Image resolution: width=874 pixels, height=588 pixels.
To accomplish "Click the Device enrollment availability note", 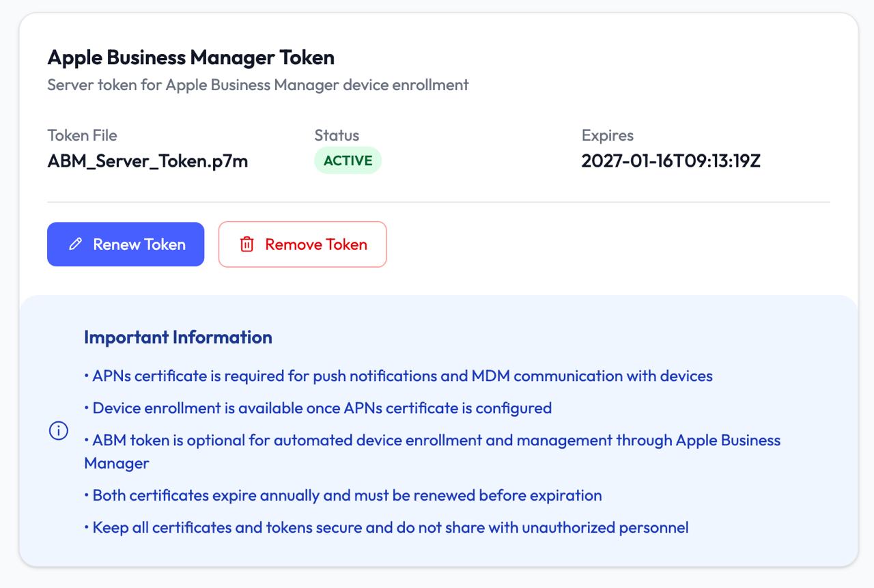I will pos(318,408).
